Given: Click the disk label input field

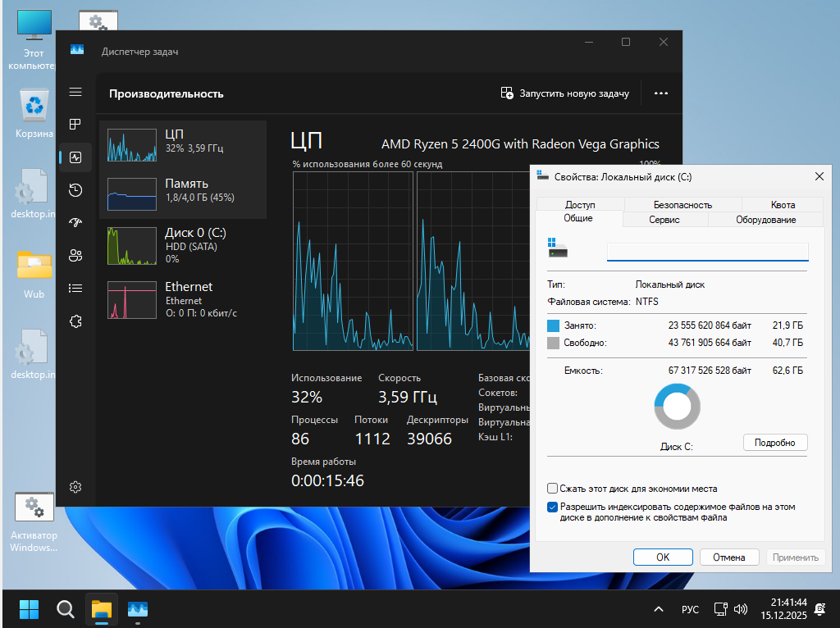Looking at the screenshot, I should (707, 252).
